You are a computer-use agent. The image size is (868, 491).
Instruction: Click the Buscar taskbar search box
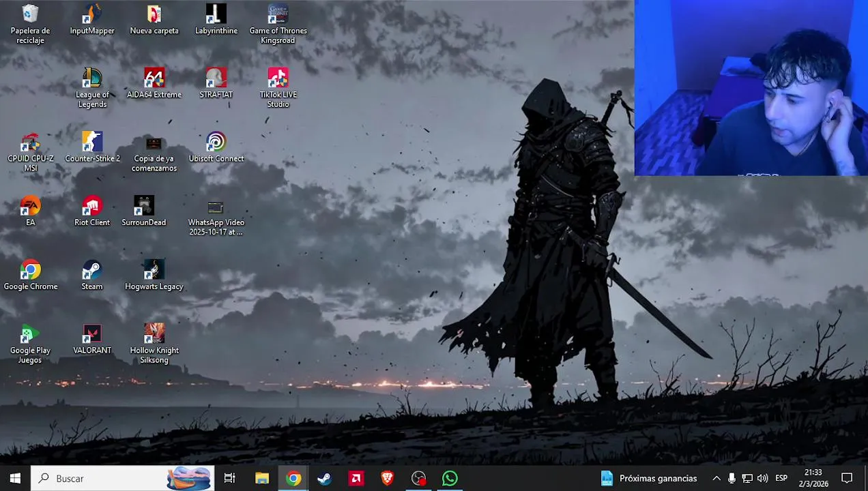[x=123, y=479]
